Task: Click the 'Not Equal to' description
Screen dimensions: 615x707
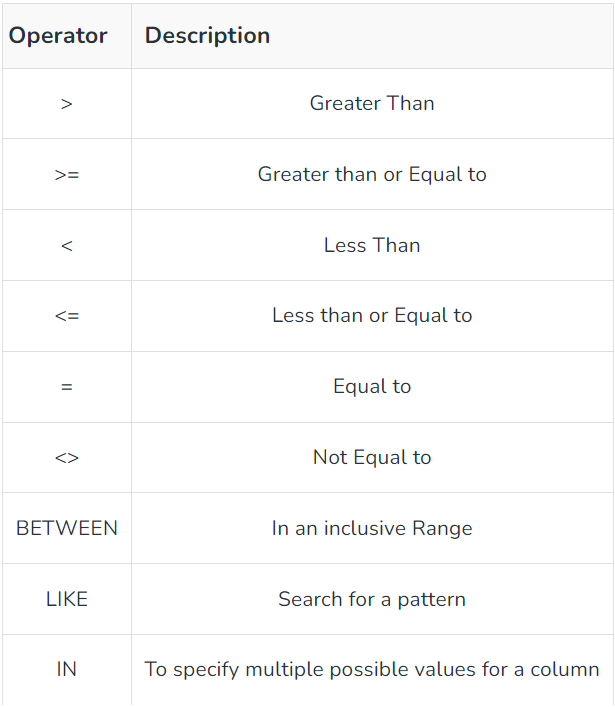Action: (x=372, y=458)
